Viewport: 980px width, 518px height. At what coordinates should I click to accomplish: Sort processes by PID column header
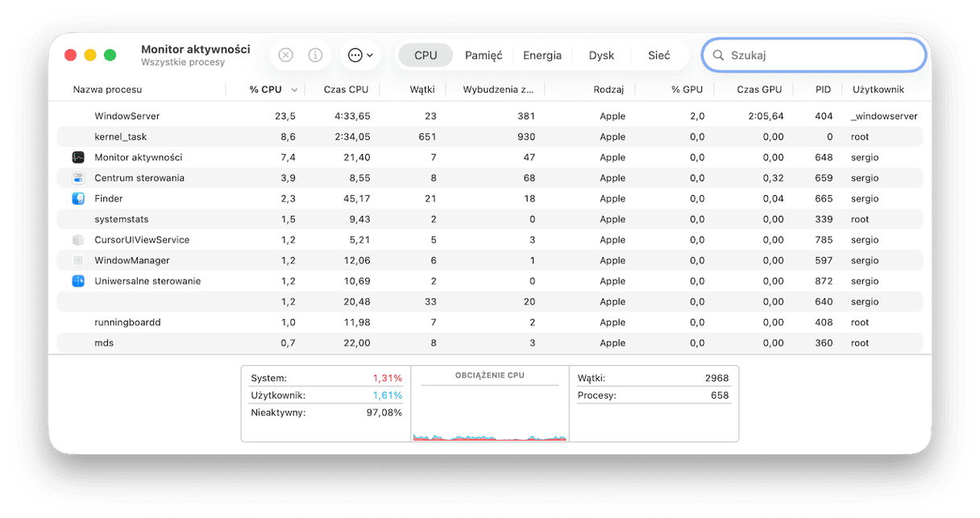(x=822, y=89)
